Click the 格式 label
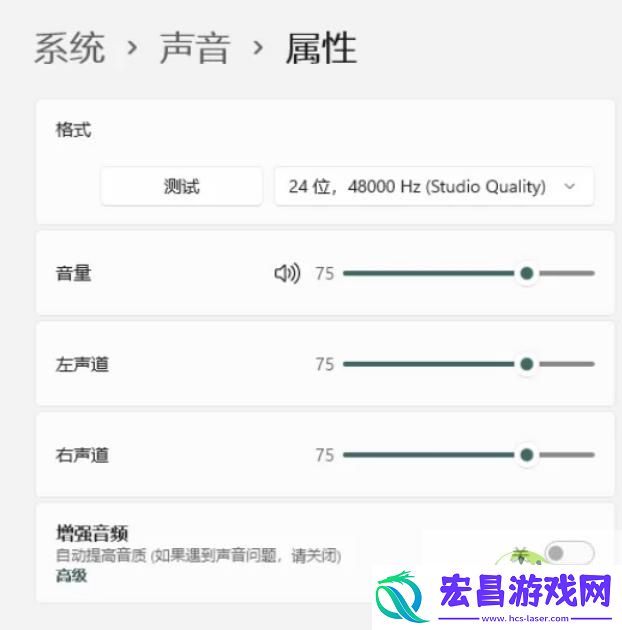Image resolution: width=622 pixels, height=630 pixels. coord(74,130)
